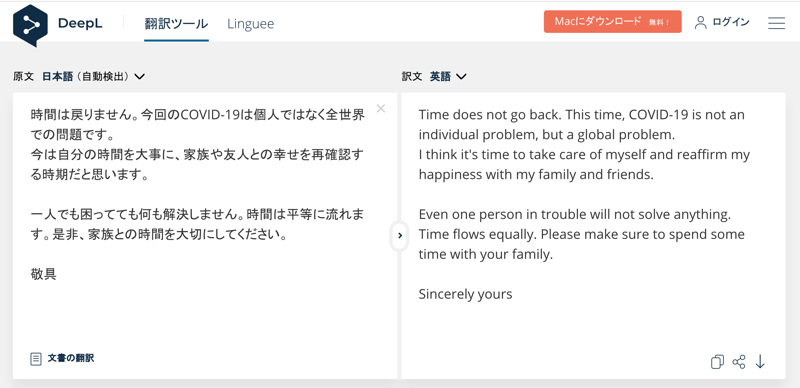
Task: Share the translation using share icon
Action: [739, 362]
